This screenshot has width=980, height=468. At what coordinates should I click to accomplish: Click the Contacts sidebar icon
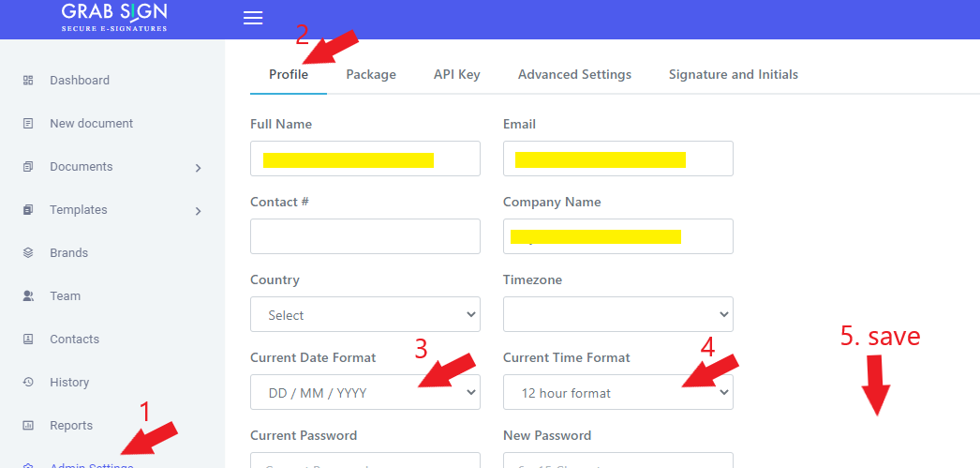click(28, 340)
